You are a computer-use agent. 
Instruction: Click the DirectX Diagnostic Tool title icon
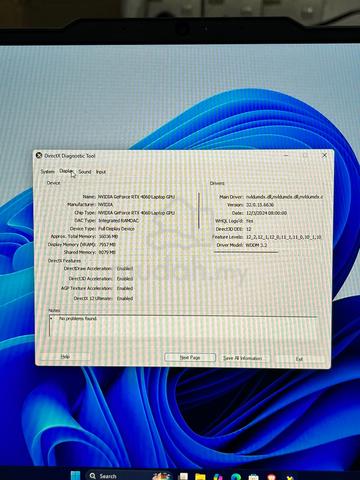(39, 155)
